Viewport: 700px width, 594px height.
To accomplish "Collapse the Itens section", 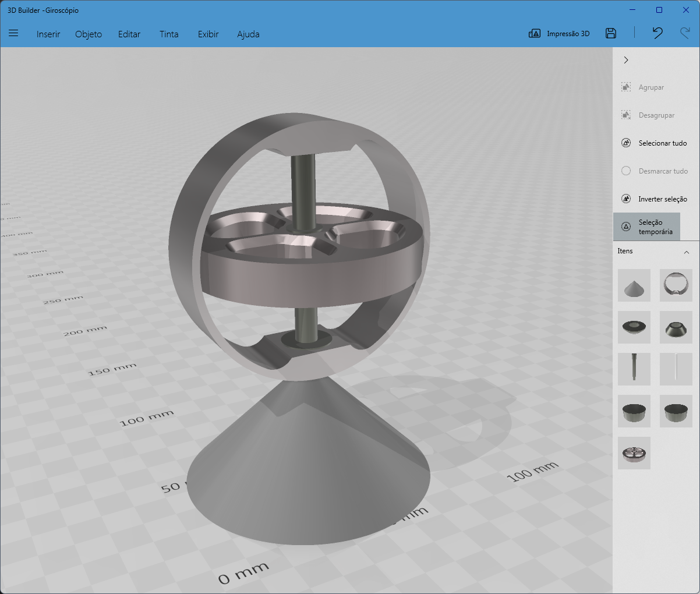I will pos(685,251).
